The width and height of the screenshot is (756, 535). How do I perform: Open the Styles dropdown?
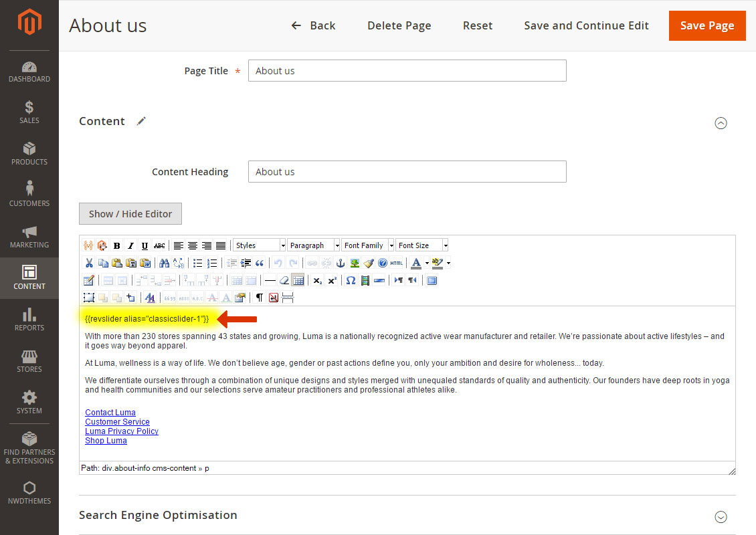click(260, 245)
